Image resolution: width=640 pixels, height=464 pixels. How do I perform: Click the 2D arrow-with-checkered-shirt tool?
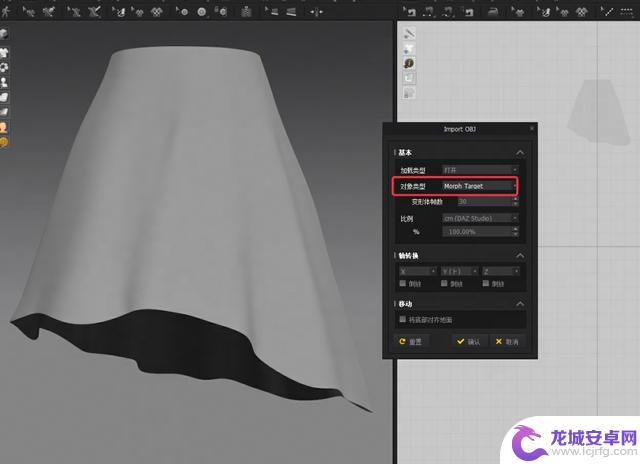tap(562, 12)
